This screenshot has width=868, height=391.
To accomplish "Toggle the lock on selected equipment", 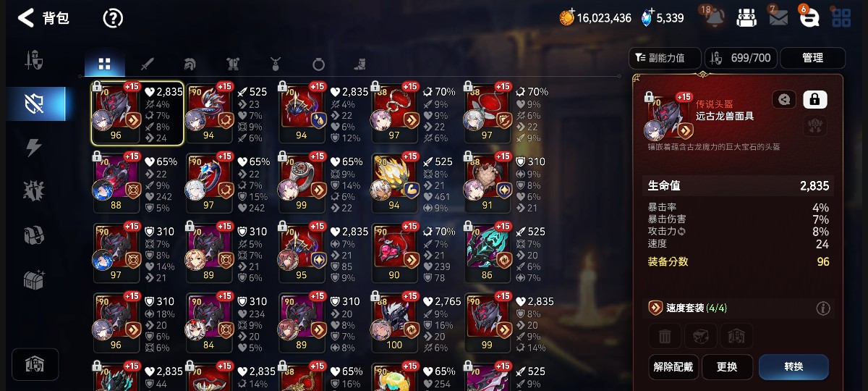I will (x=815, y=99).
